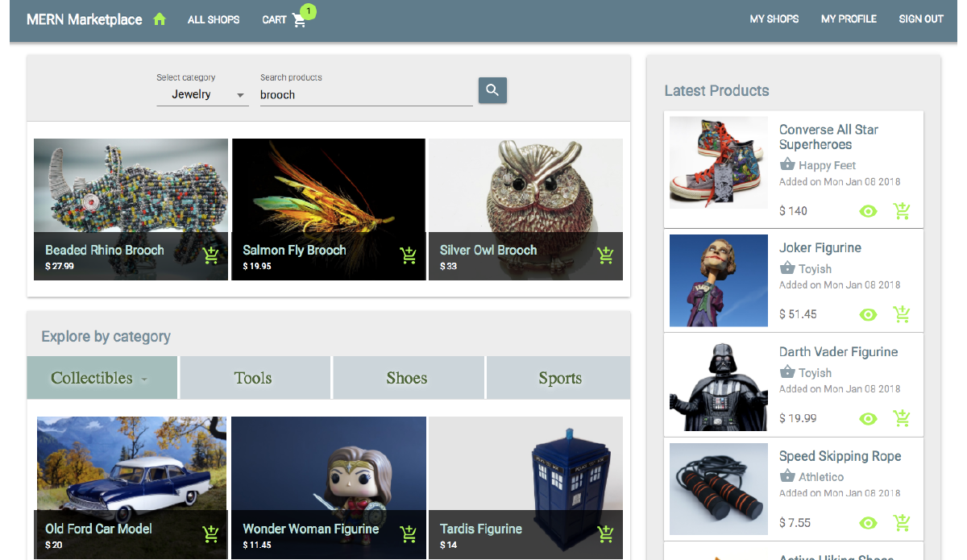Screen dimensions: 967x560
Task: Add the Salmon Fly Brooch to cart
Action: (408, 255)
